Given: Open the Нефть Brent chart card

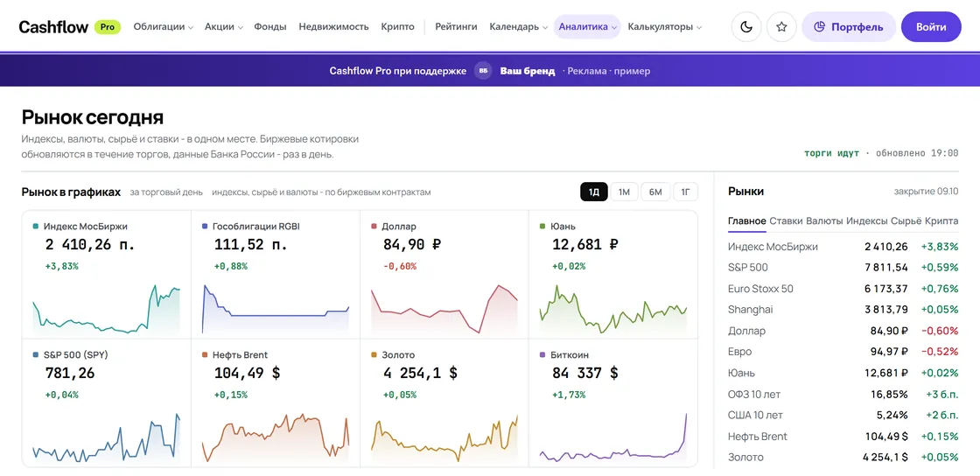Looking at the screenshot, I should [x=276, y=403].
